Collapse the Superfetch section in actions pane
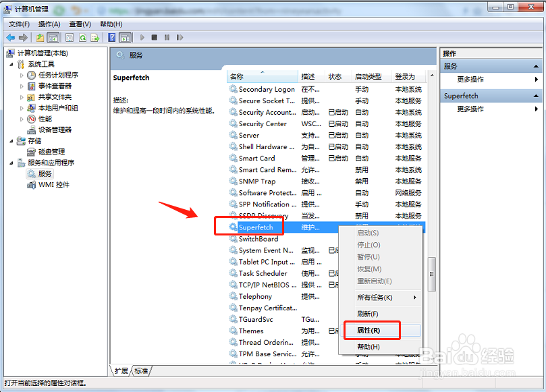This screenshot has width=546, height=392. coord(536,96)
